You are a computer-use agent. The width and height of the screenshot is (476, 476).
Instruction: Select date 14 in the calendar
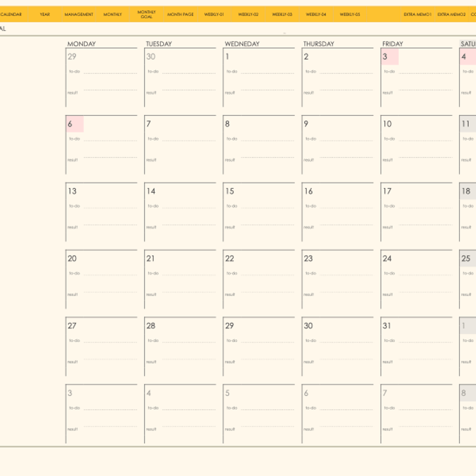pyautogui.click(x=151, y=191)
